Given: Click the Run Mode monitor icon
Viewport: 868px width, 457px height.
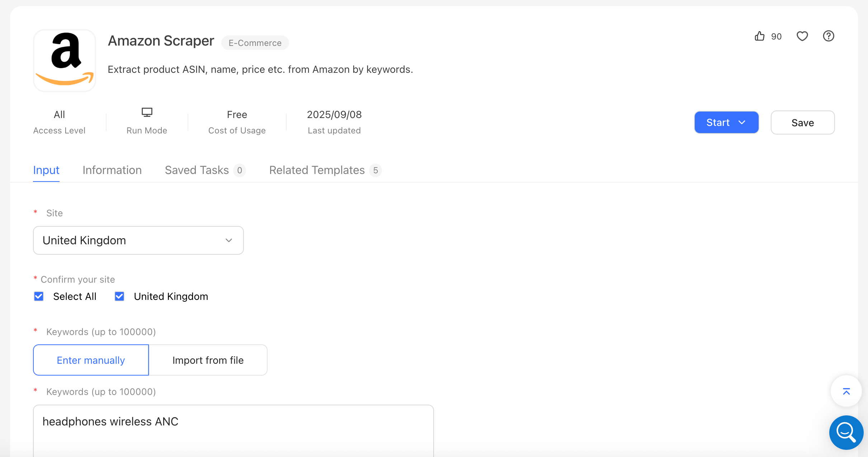Looking at the screenshot, I should (x=147, y=112).
